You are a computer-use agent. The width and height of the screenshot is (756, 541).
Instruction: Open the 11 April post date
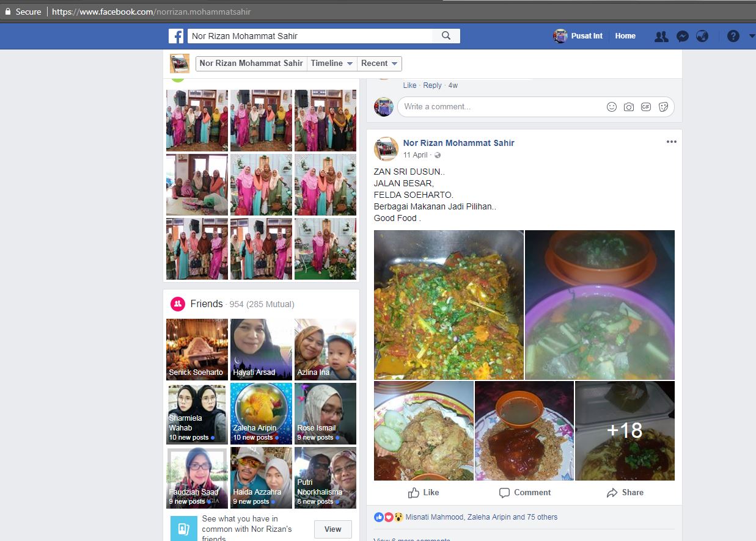(416, 155)
